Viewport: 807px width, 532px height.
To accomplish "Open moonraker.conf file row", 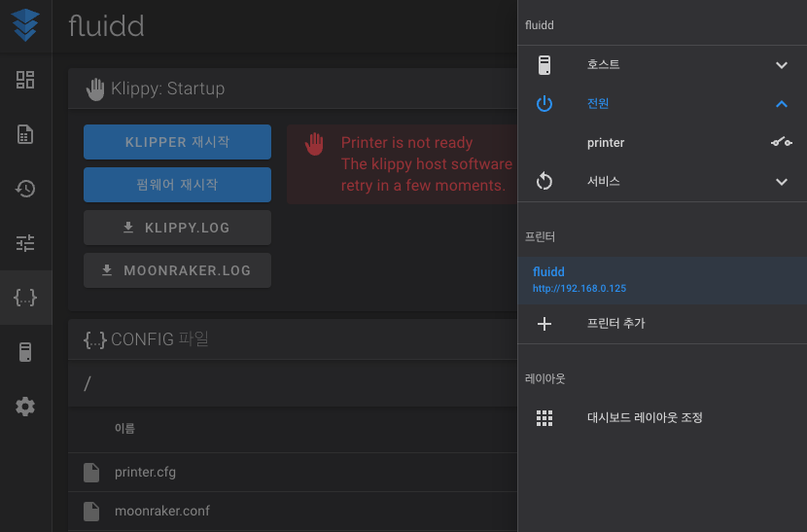I will coord(293,511).
